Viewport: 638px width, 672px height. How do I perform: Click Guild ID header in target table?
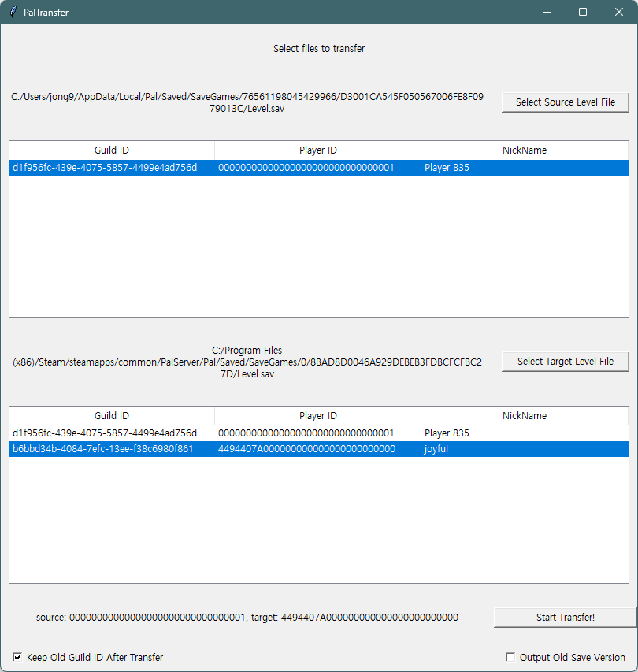point(112,415)
